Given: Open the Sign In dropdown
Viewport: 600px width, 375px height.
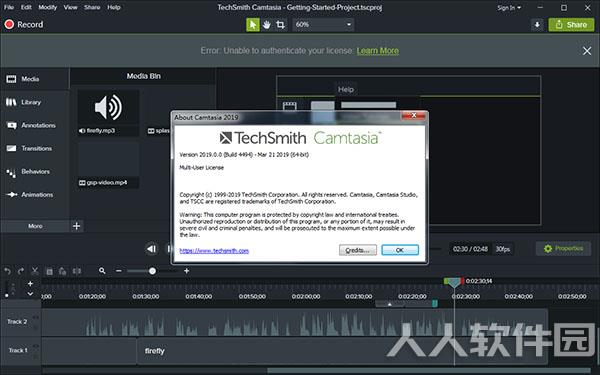Looking at the screenshot, I should [509, 8].
